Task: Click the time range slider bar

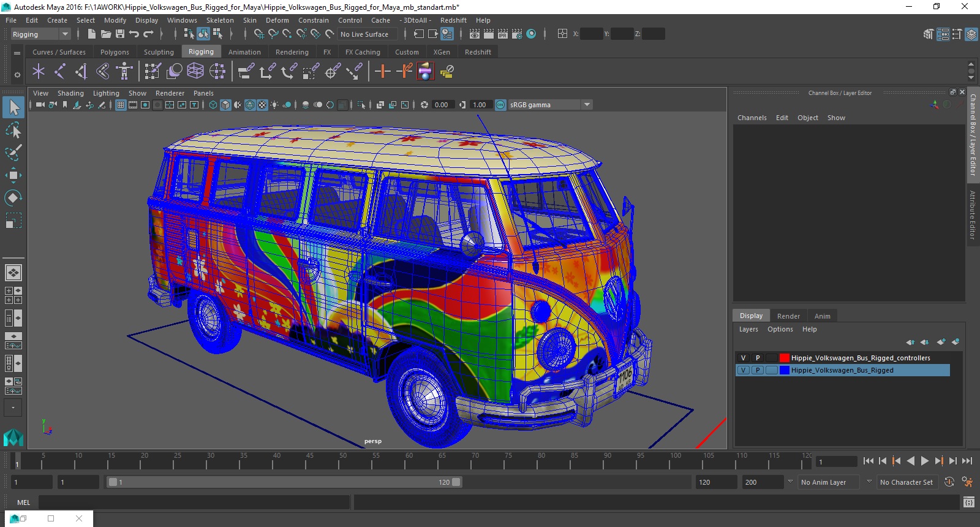Action: 284,482
